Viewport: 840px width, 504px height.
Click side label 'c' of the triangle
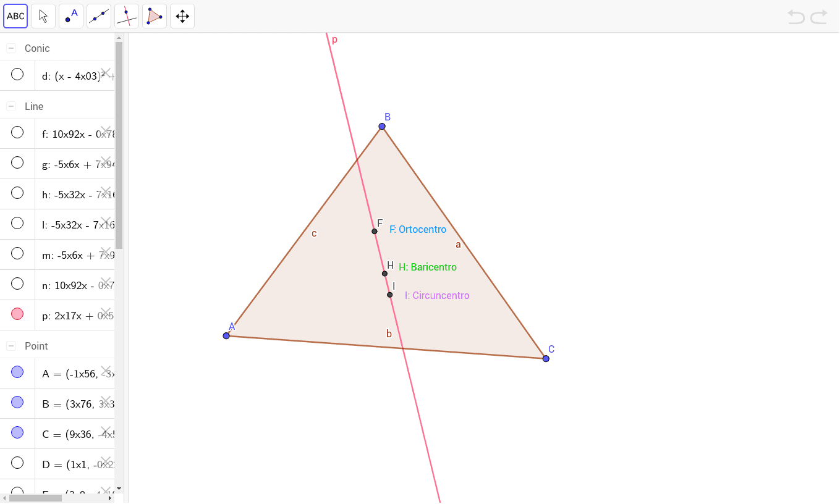[314, 233]
